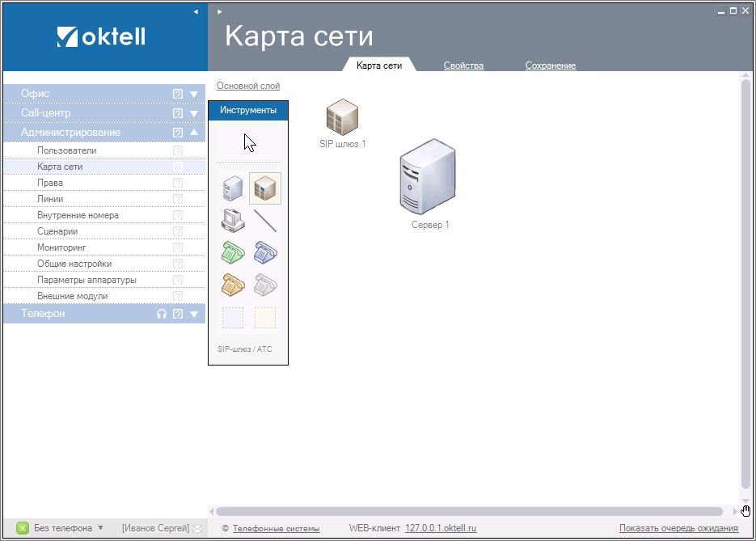Select the yellow dashed area tool

[265, 317]
